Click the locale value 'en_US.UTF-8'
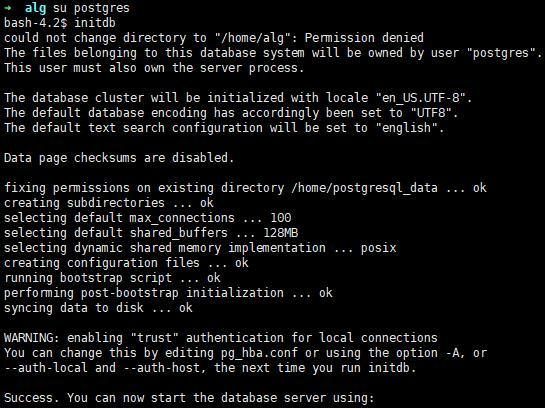545x408 pixels. (421, 98)
